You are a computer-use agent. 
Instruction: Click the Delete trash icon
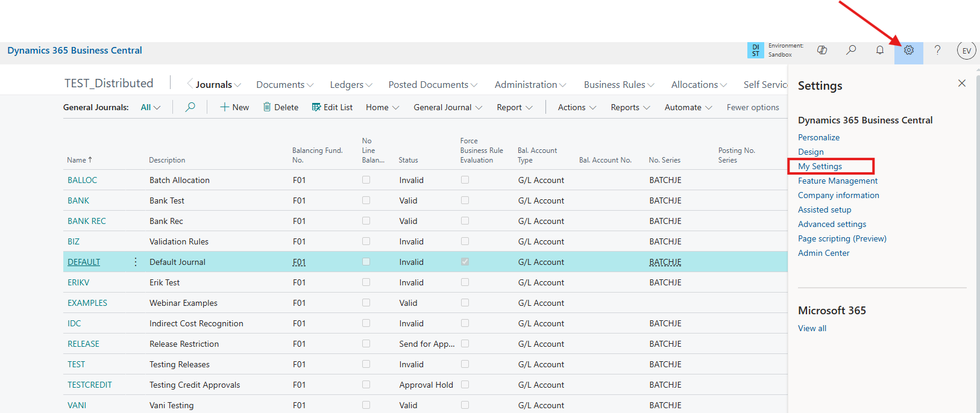point(267,107)
